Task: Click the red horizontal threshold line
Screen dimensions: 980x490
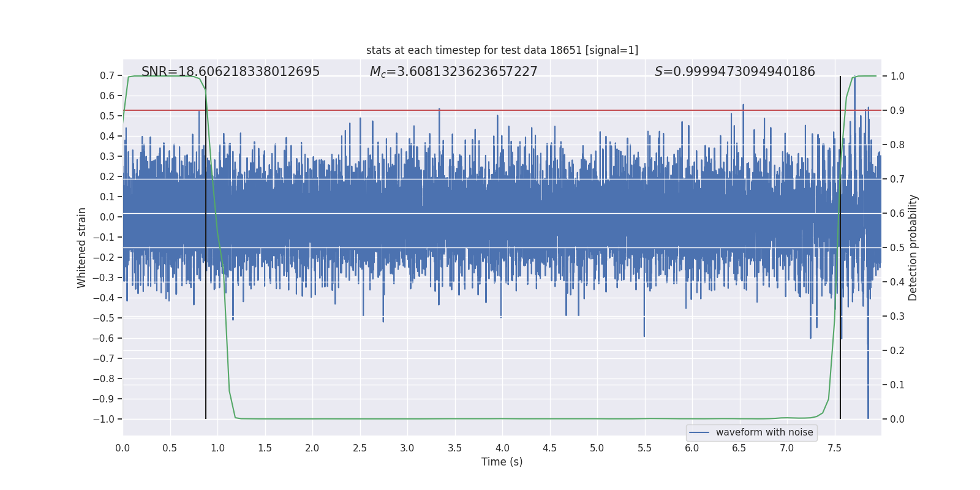Action: pos(502,110)
